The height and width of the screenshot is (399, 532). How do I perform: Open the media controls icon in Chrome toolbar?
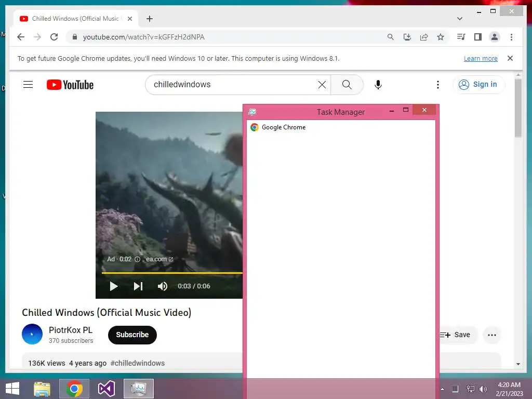pyautogui.click(x=461, y=37)
